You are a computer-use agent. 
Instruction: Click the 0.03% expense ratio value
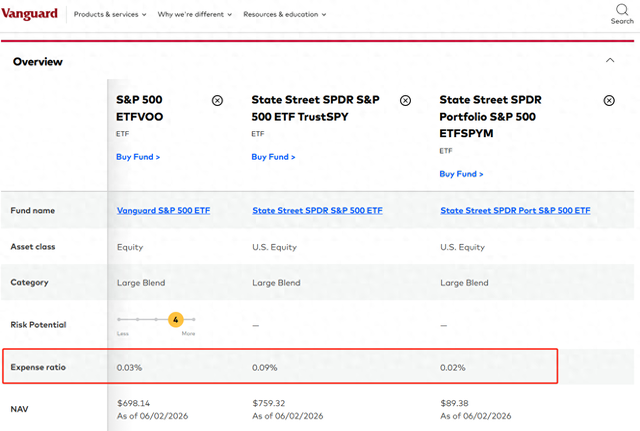129,367
